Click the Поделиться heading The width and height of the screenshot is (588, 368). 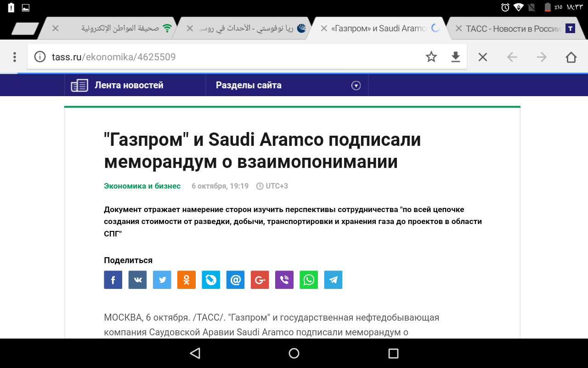[128, 260]
